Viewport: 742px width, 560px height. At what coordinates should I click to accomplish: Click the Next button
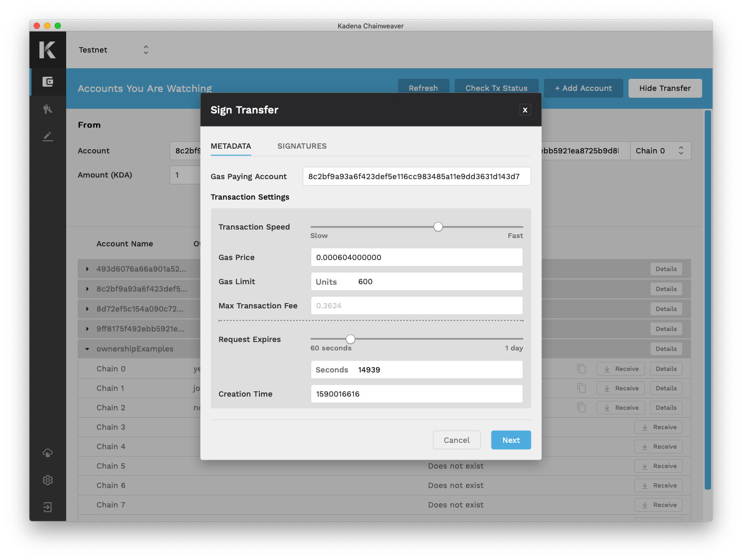point(510,440)
